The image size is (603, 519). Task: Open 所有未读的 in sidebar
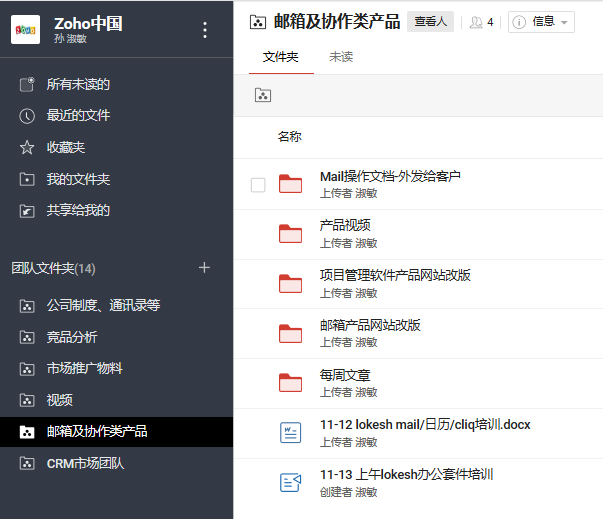[x=78, y=85]
